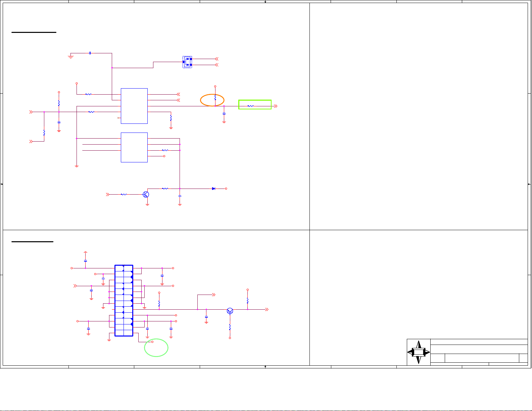Select the horizontal capacitor next to top ground
The height and width of the screenshot is (411, 532).
point(90,53)
